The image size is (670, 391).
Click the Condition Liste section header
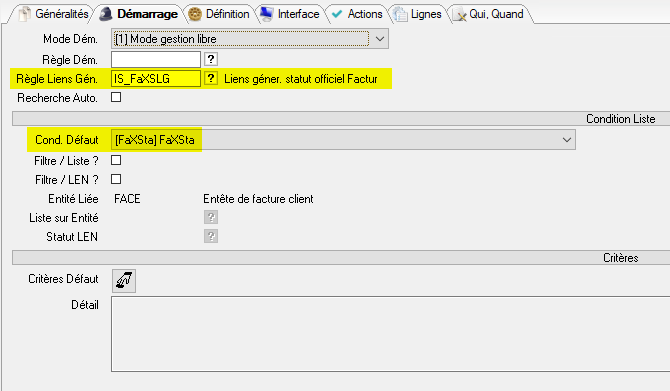coord(341,119)
